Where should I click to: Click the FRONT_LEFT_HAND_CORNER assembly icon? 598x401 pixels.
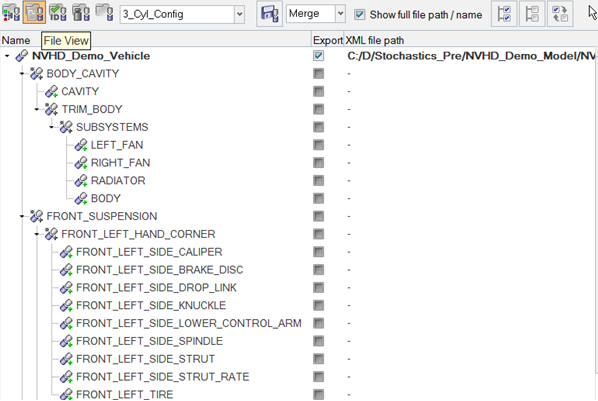[x=51, y=234]
